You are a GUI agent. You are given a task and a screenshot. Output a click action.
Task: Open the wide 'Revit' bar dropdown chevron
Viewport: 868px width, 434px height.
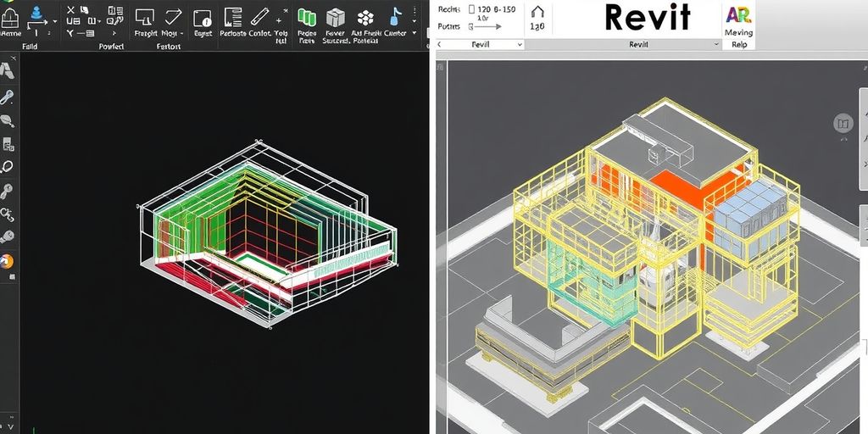[x=715, y=45]
